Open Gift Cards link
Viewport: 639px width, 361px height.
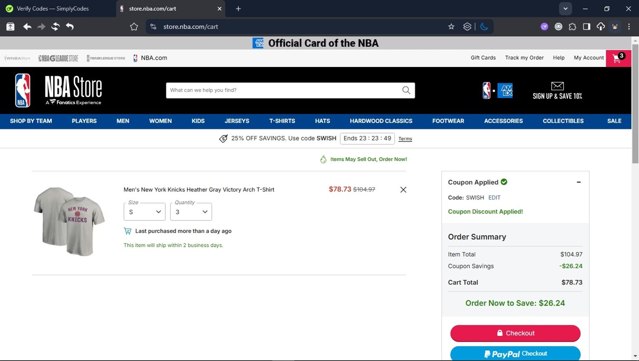click(x=483, y=58)
